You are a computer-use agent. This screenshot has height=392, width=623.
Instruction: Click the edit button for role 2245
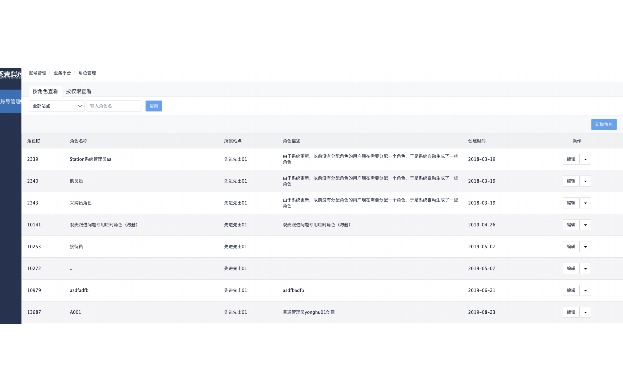pos(571,203)
